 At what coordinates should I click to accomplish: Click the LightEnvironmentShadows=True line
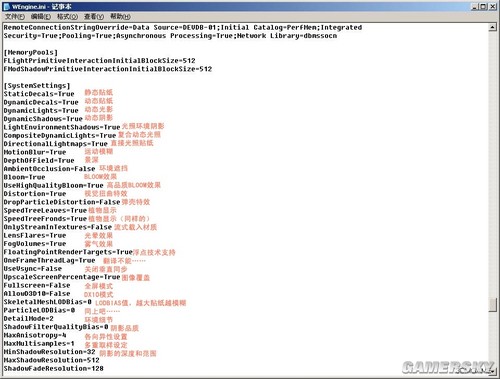click(62, 127)
